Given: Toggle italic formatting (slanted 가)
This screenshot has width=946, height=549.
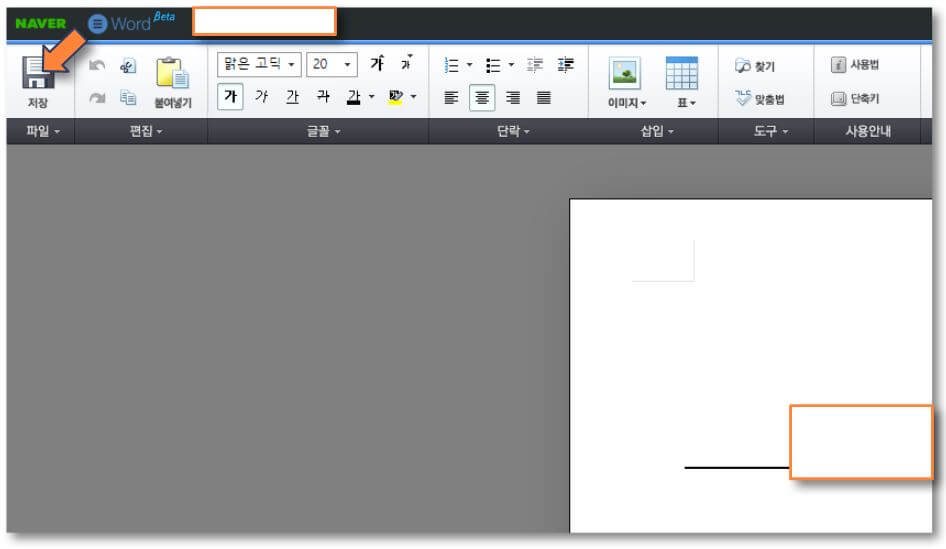Looking at the screenshot, I should (261, 97).
